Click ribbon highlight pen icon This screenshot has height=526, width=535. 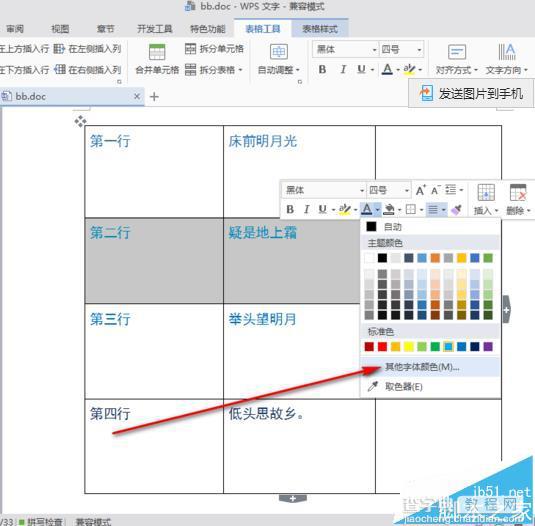(409, 70)
